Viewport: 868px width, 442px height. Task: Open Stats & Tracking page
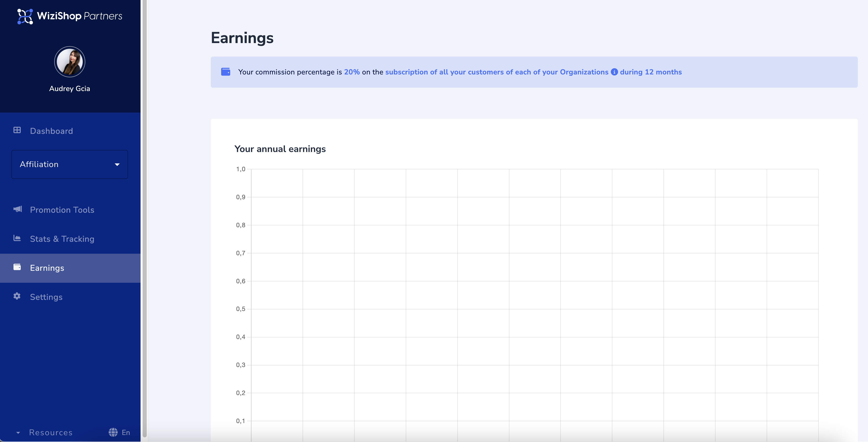point(70,239)
